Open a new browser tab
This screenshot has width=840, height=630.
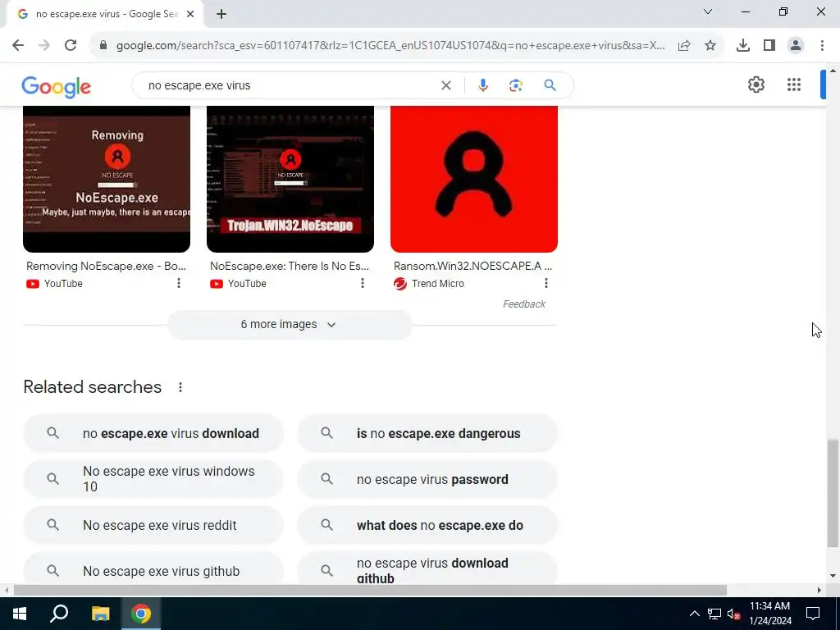[x=221, y=14]
